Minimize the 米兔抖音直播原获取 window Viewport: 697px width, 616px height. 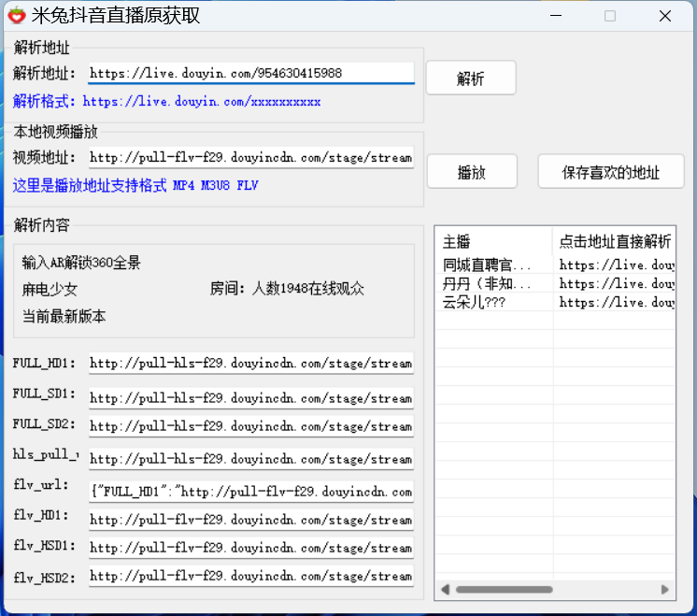556,16
